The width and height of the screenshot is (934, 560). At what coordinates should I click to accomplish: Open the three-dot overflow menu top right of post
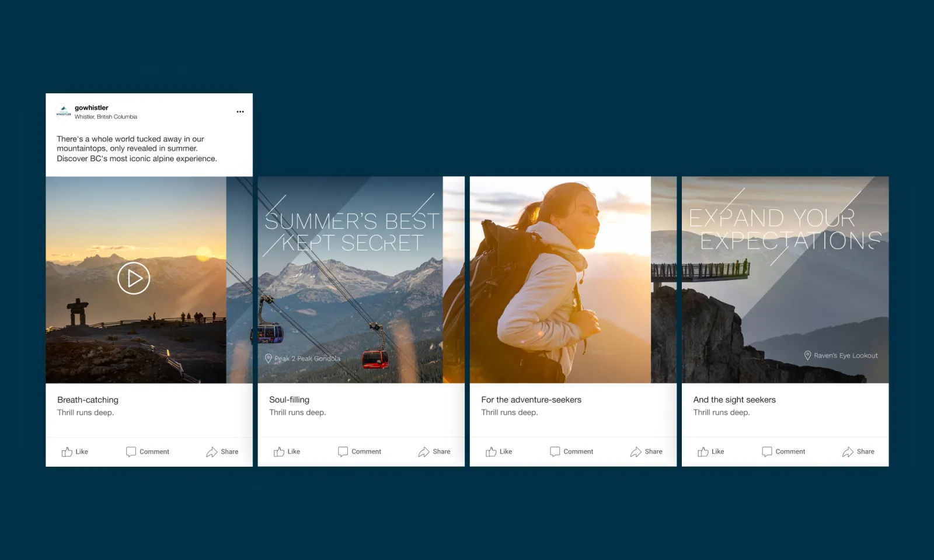tap(240, 111)
